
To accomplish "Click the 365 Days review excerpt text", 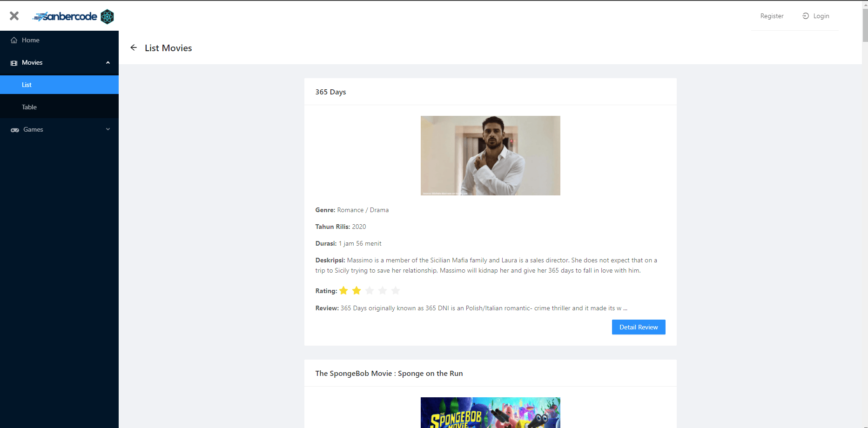I will 484,308.
